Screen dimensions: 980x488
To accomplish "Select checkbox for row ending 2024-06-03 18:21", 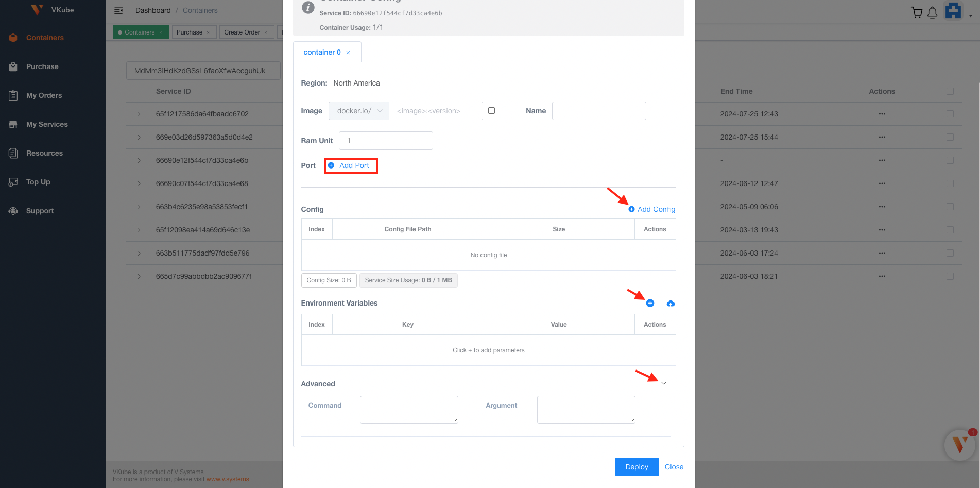I will point(950,276).
